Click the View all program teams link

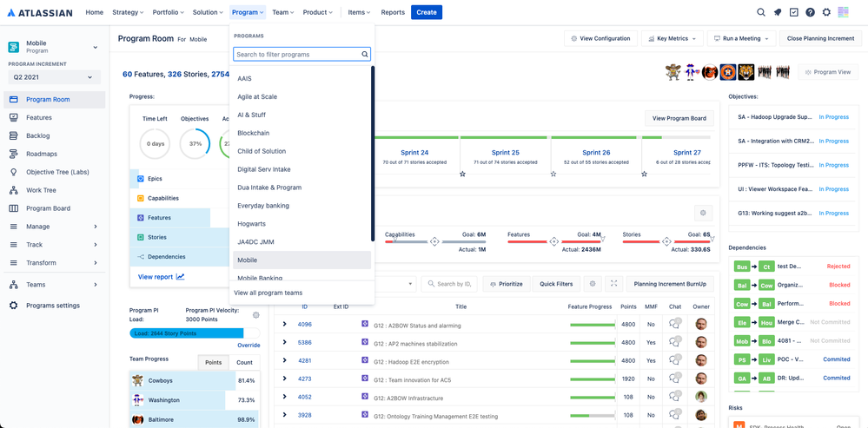pos(268,293)
